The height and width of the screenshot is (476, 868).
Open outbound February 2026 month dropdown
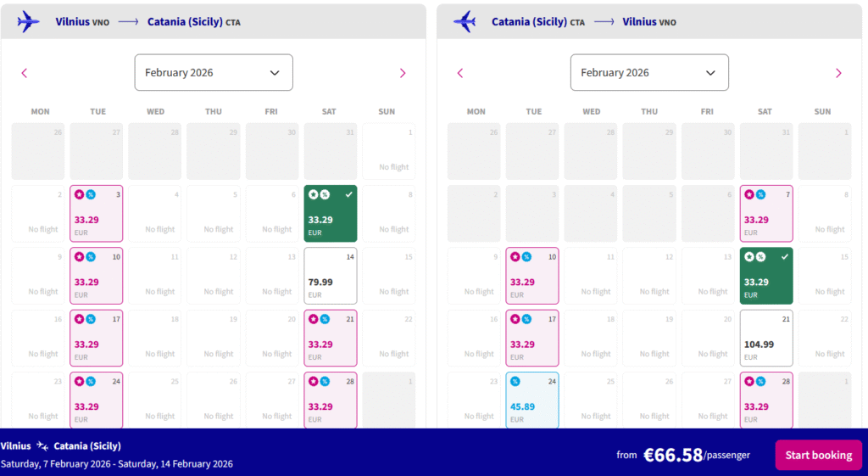[214, 73]
